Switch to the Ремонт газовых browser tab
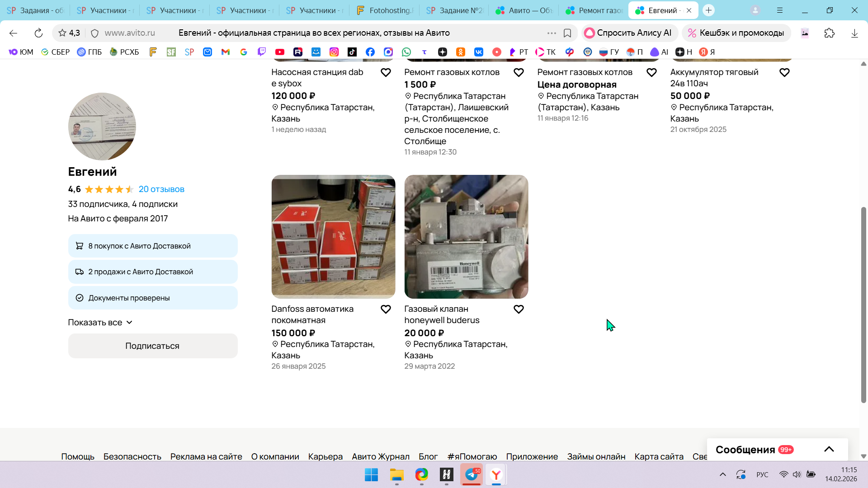The width and height of the screenshot is (868, 488). [594, 10]
